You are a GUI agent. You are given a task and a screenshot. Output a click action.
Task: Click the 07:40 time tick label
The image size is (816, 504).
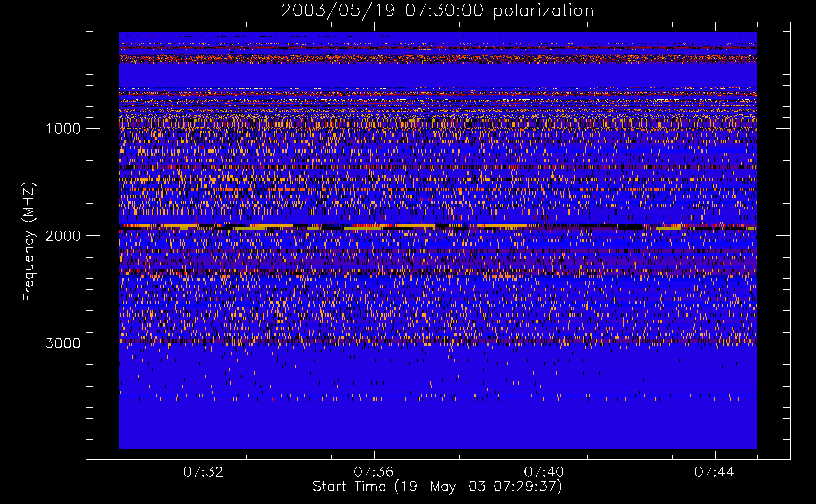tap(544, 472)
